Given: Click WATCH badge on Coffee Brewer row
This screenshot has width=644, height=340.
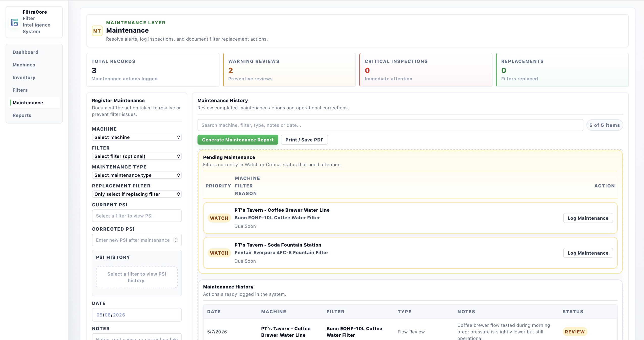Looking at the screenshot, I should coord(219,218).
